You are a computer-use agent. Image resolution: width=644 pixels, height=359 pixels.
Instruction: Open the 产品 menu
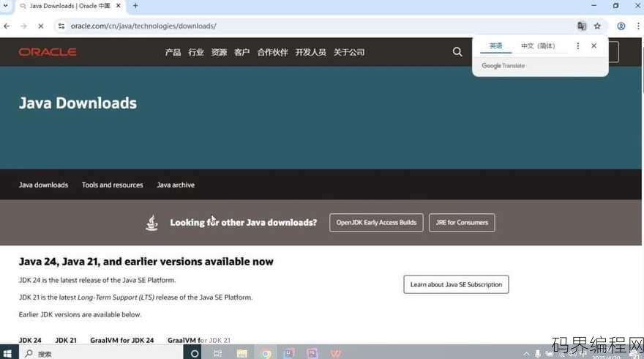click(173, 52)
